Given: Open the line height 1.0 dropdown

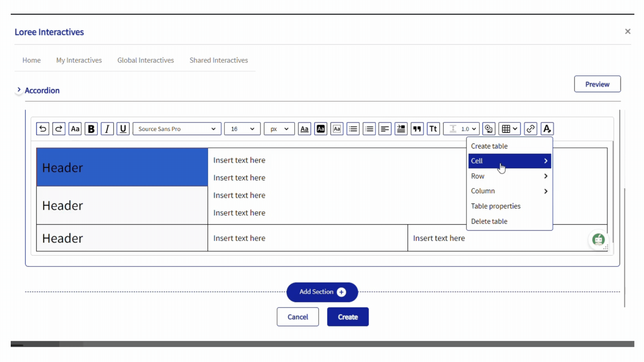Looking at the screenshot, I should [x=461, y=129].
